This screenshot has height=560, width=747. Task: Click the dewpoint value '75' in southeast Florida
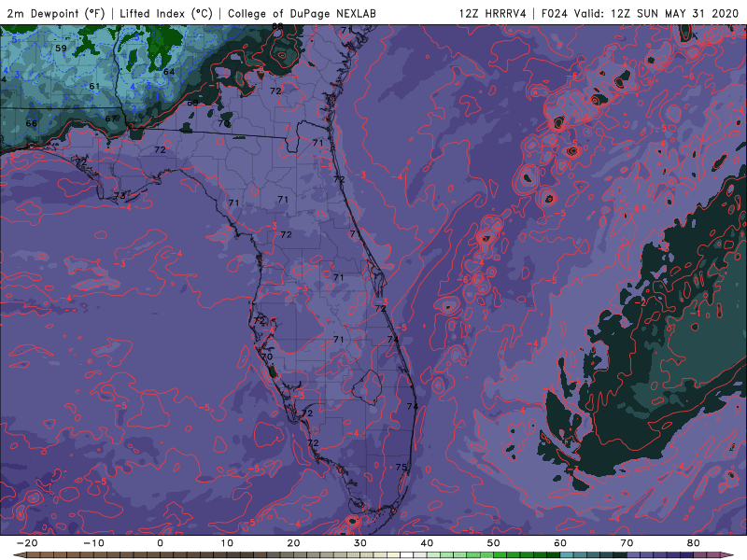click(x=402, y=468)
